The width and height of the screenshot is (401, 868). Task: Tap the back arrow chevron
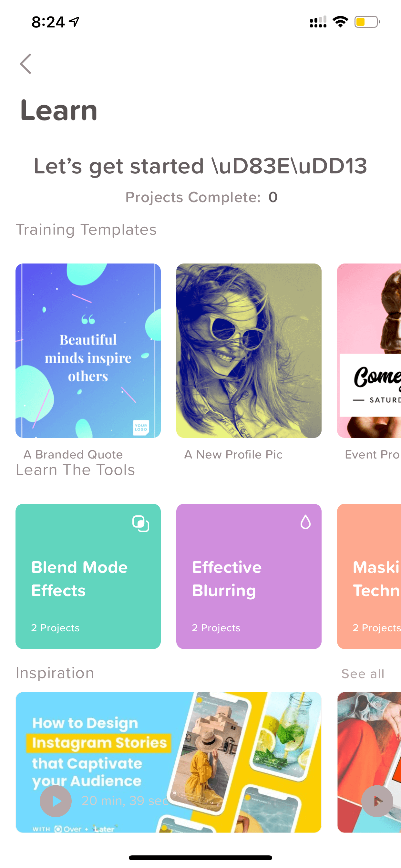(x=26, y=64)
